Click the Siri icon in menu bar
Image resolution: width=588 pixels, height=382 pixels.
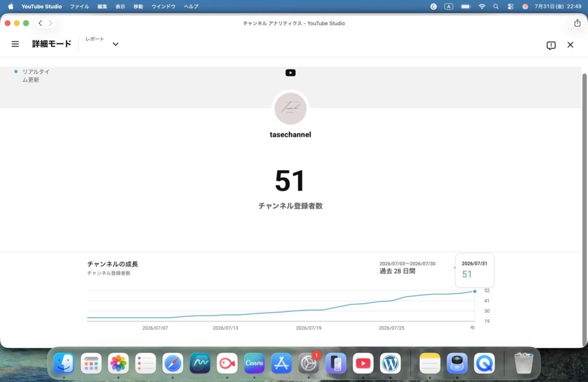525,6
